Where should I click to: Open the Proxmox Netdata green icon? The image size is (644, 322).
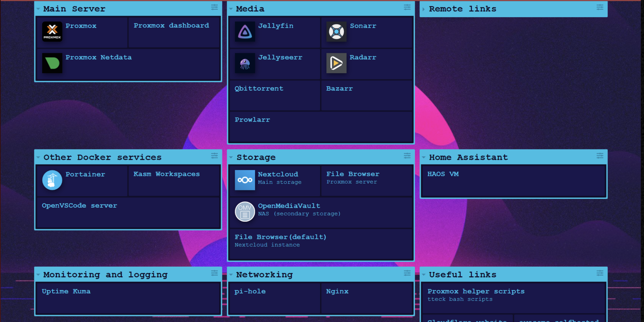point(52,63)
